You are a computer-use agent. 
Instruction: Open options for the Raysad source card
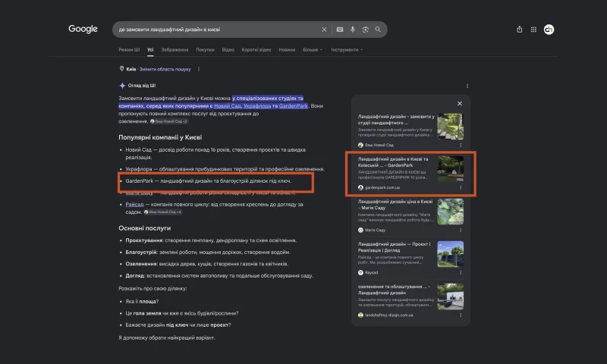tap(461, 273)
